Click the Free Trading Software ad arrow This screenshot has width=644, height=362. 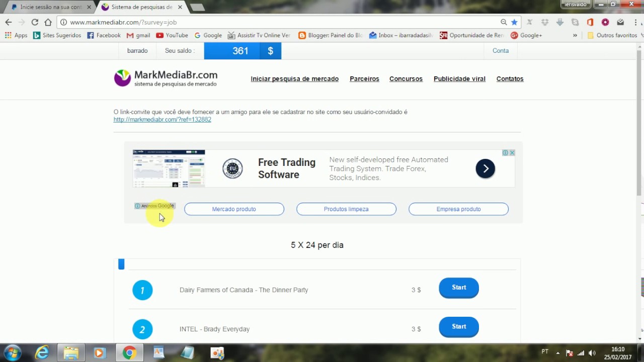pyautogui.click(x=486, y=169)
